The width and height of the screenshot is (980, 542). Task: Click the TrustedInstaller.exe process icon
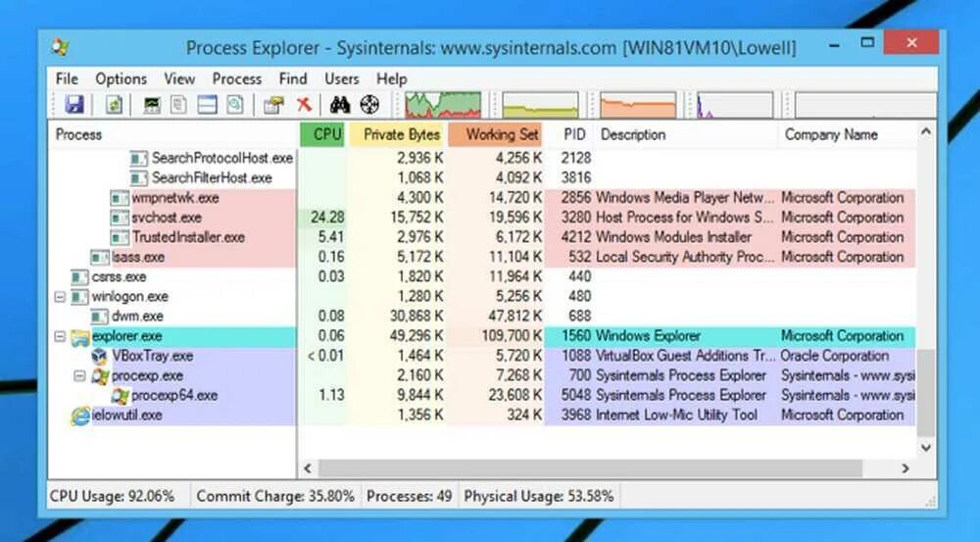click(120, 237)
